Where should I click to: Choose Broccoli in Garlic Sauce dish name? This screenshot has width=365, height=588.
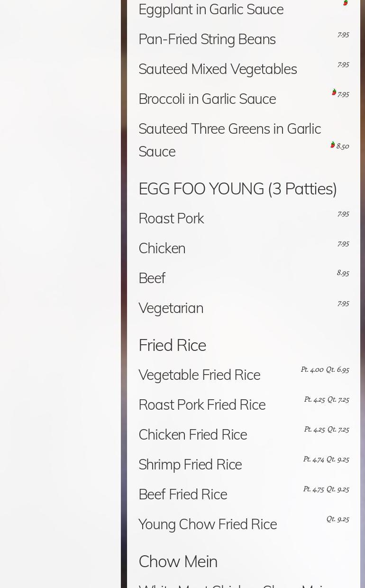[207, 99]
